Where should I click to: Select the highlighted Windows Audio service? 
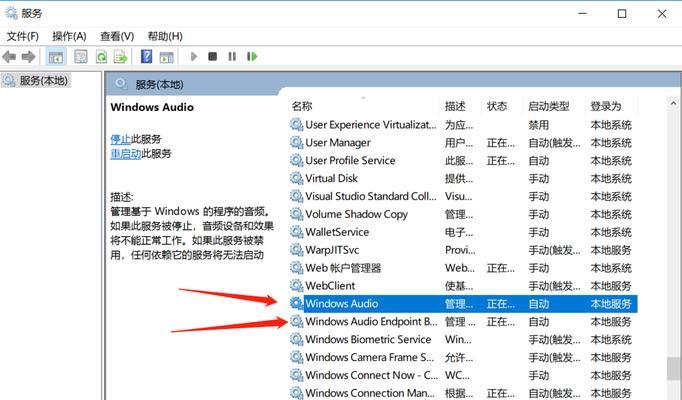click(x=463, y=303)
